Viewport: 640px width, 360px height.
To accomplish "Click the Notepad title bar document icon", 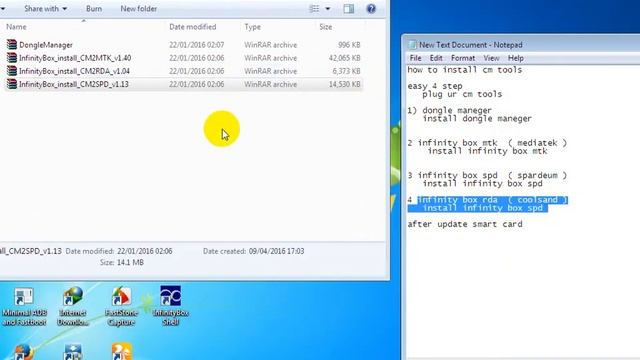I will point(412,44).
